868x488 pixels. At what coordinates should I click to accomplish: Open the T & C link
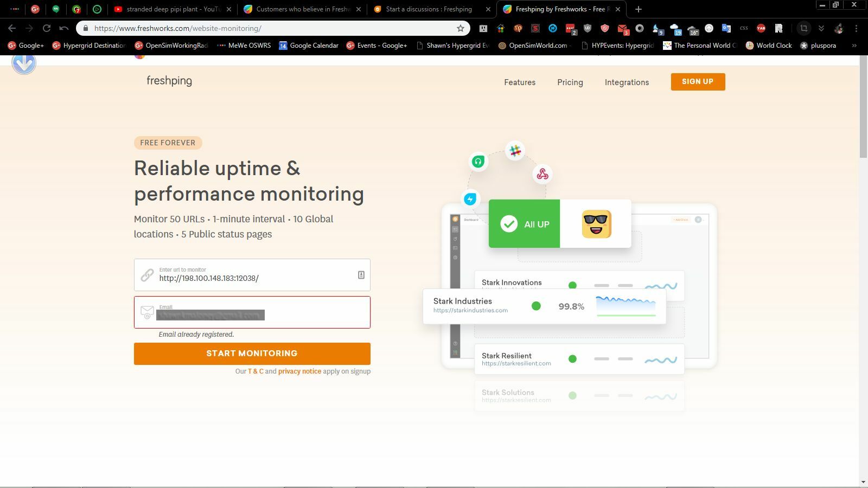pyautogui.click(x=256, y=371)
